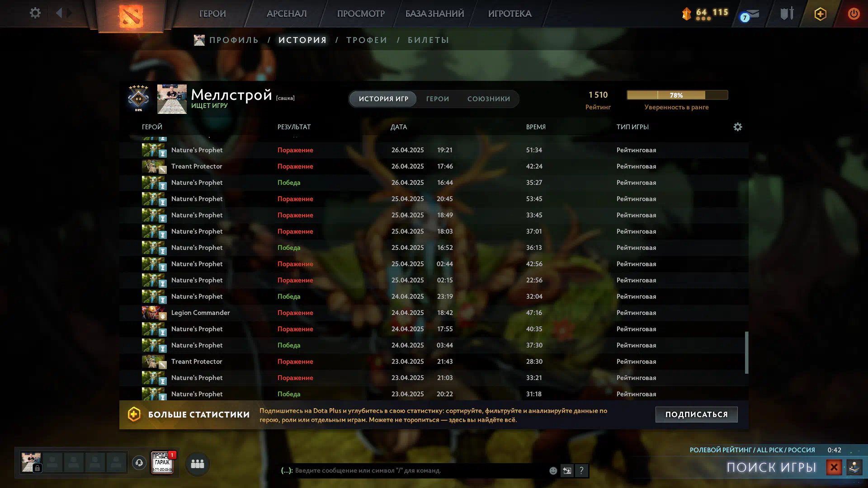Open match history column settings gear
Screen dimensions: 868x488
coord(737,127)
